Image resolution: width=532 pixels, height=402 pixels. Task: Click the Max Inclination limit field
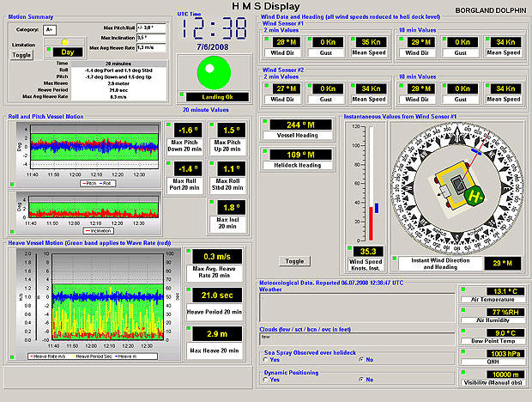click(x=149, y=38)
